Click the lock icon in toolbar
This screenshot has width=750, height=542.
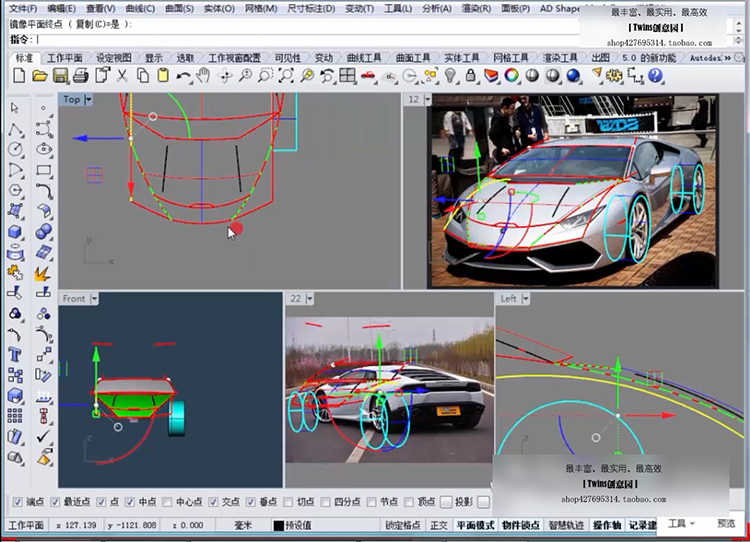(471, 76)
